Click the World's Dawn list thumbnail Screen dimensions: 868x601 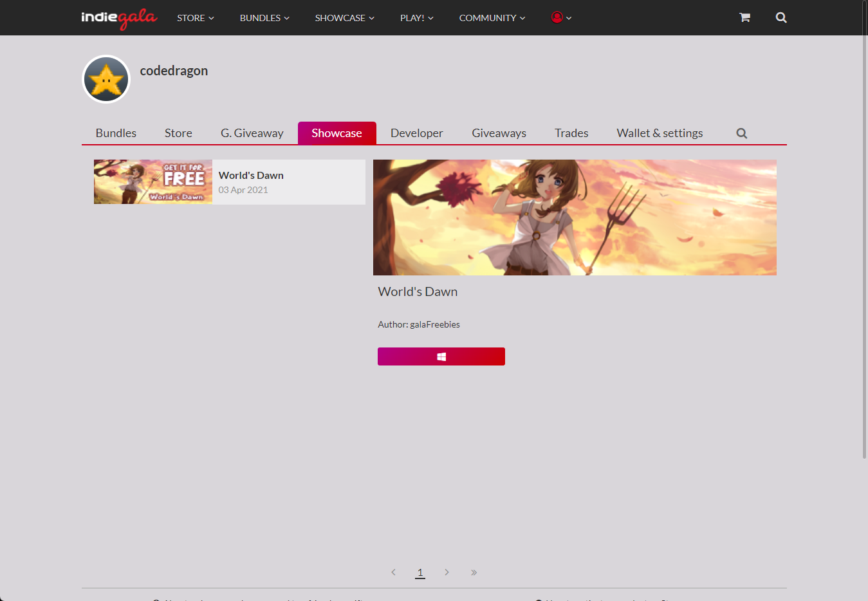click(x=153, y=182)
